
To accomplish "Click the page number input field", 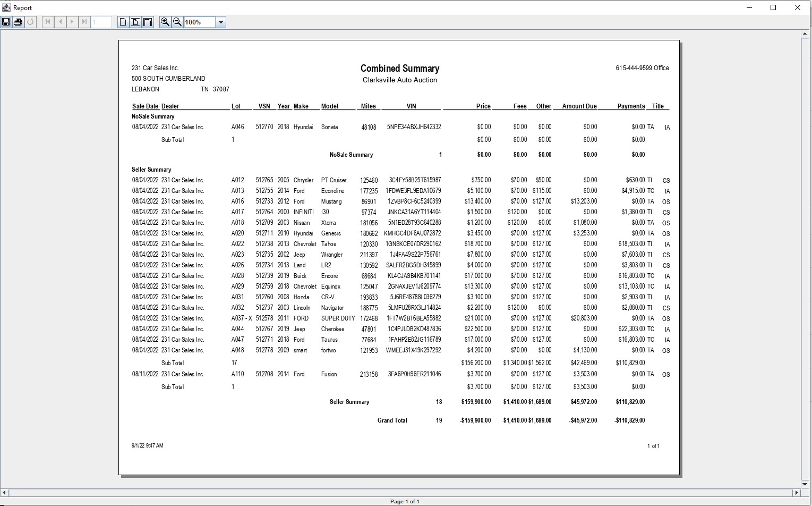I will tap(101, 22).
